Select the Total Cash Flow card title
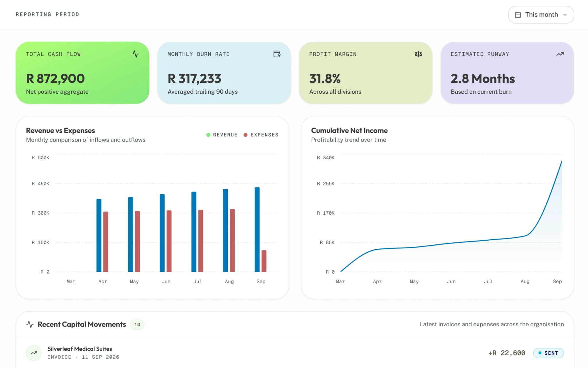Image resolution: width=588 pixels, height=368 pixels. coord(53,54)
